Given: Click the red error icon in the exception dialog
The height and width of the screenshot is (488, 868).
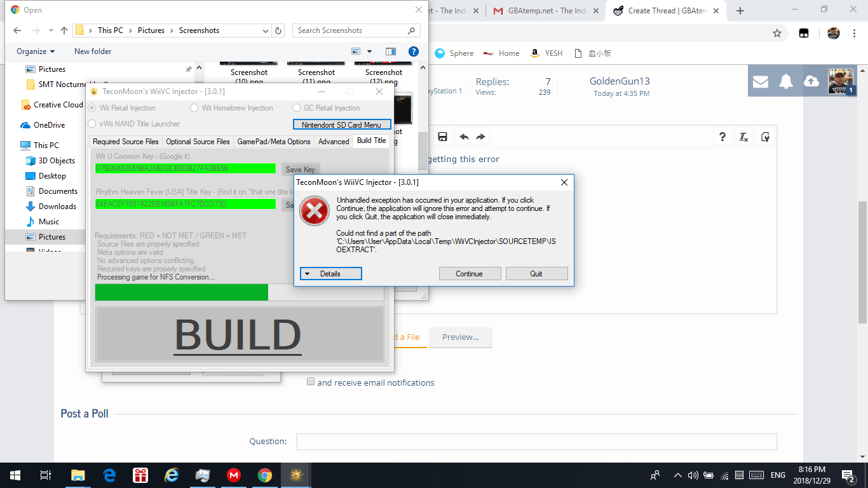Looking at the screenshot, I should coord(315,212).
